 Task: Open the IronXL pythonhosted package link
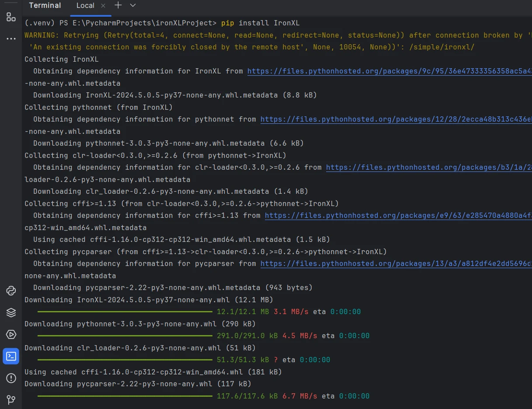coord(389,71)
